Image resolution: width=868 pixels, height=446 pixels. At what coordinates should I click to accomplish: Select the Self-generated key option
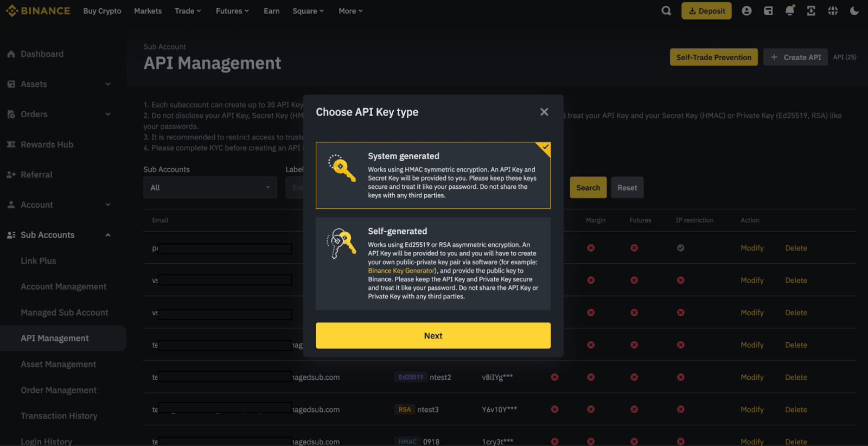(x=433, y=264)
